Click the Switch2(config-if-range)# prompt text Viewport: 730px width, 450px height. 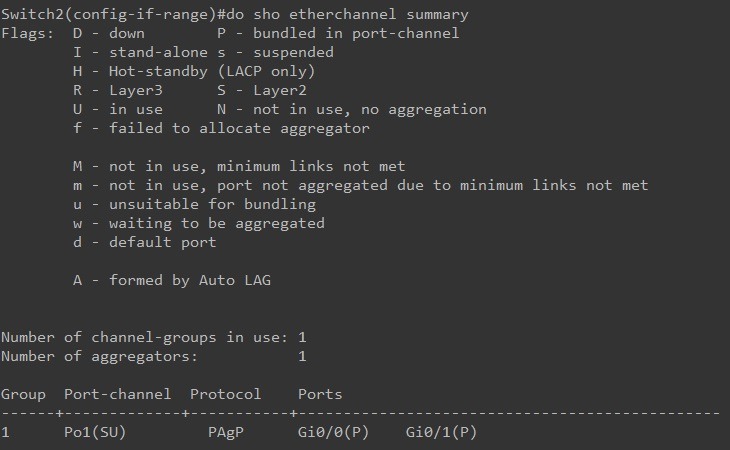113,14
